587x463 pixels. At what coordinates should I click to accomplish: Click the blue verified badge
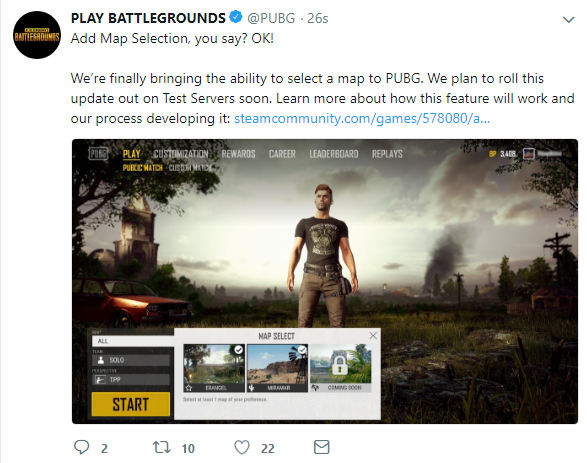click(235, 17)
